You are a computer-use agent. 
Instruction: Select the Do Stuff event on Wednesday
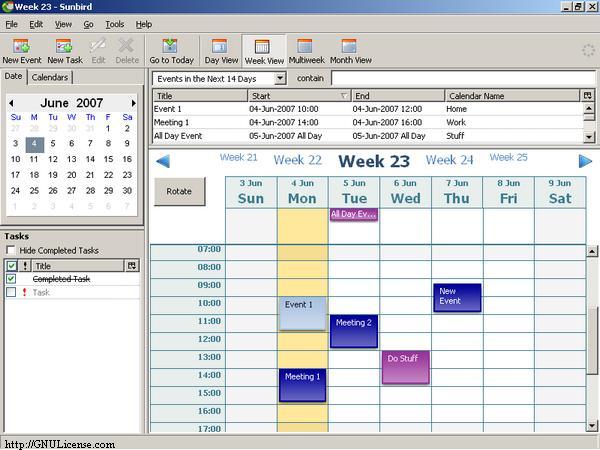406,367
